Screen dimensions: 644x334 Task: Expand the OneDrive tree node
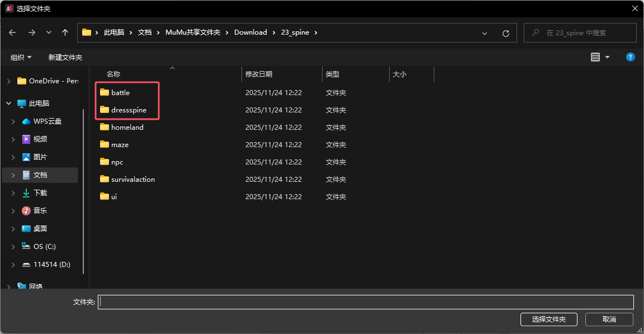click(x=8, y=81)
